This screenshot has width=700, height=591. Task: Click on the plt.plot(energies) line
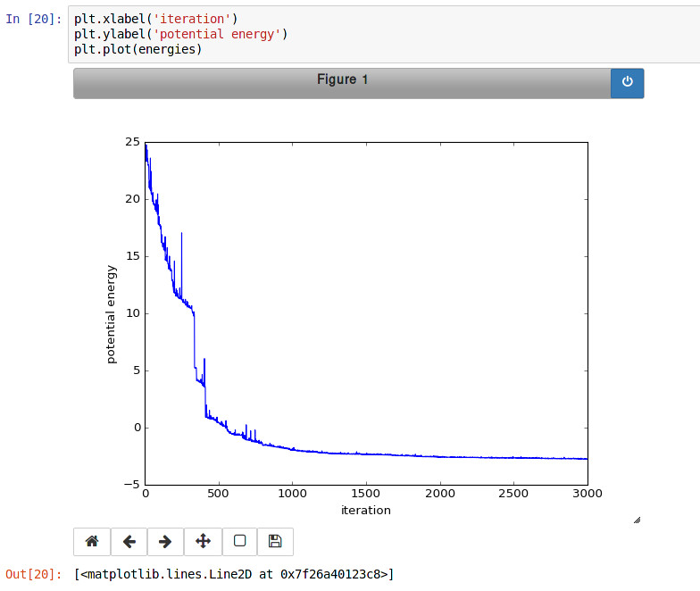pyautogui.click(x=138, y=49)
